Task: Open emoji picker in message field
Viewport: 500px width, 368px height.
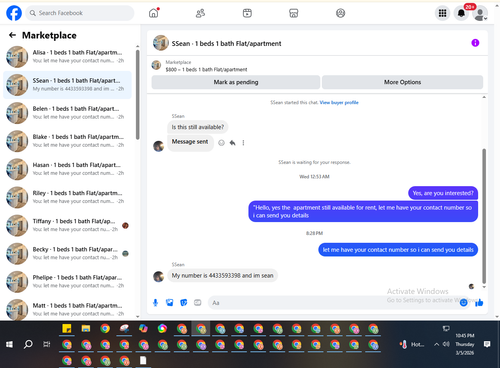Action: (463, 303)
